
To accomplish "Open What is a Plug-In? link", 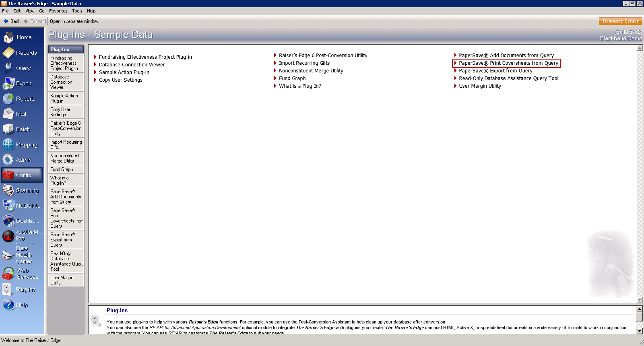I will point(299,86).
